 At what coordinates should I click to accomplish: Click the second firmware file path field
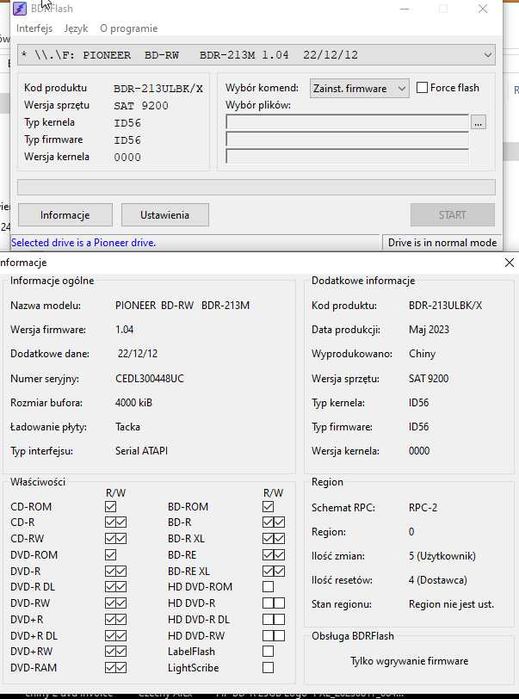[347, 139]
